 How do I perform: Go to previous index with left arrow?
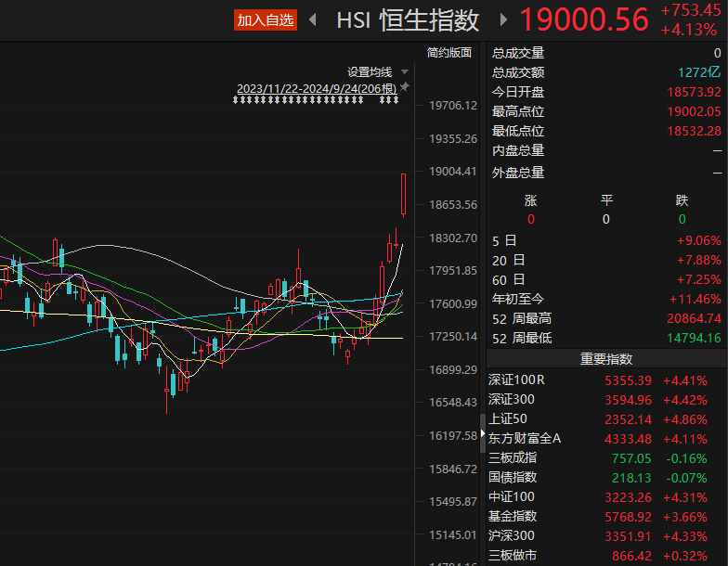(x=313, y=20)
